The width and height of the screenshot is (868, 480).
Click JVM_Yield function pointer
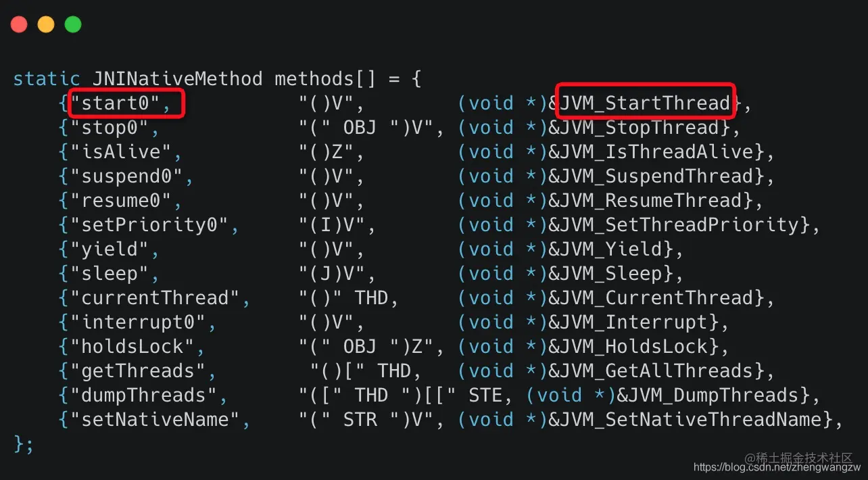tap(611, 249)
